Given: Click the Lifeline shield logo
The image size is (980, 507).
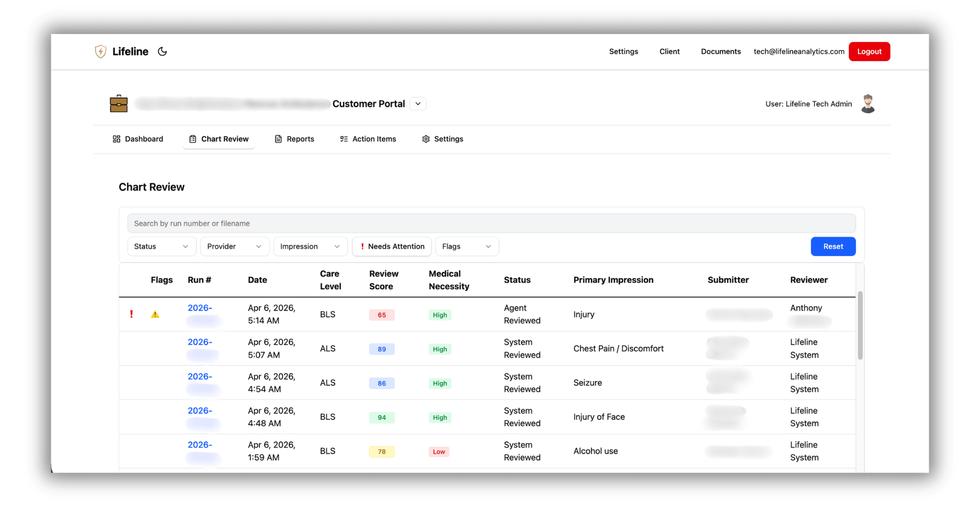Looking at the screenshot, I should pos(100,51).
